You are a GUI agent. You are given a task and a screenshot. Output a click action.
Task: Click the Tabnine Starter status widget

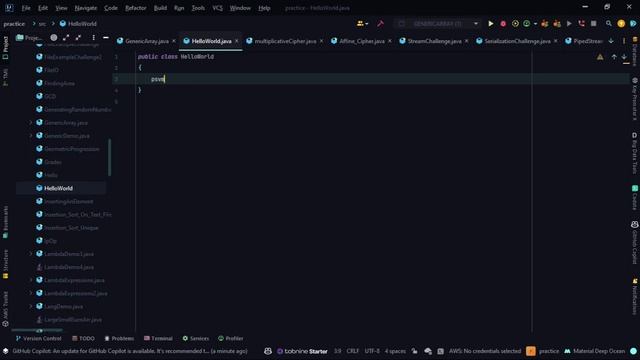tap(302, 351)
